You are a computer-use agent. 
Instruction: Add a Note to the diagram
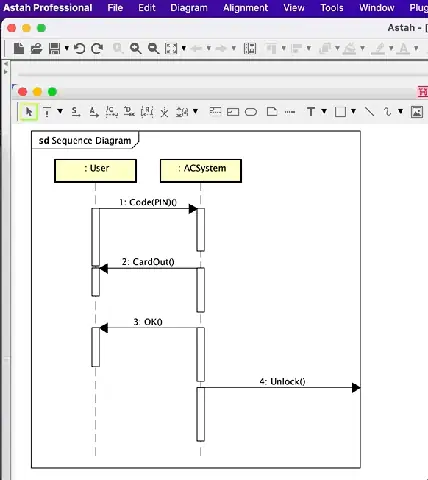pos(272,112)
